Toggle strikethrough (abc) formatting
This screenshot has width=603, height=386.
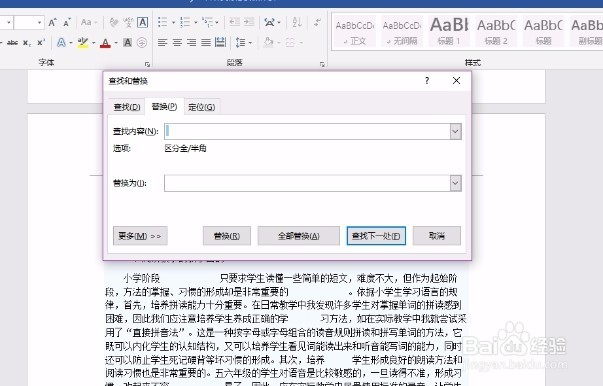pos(13,42)
